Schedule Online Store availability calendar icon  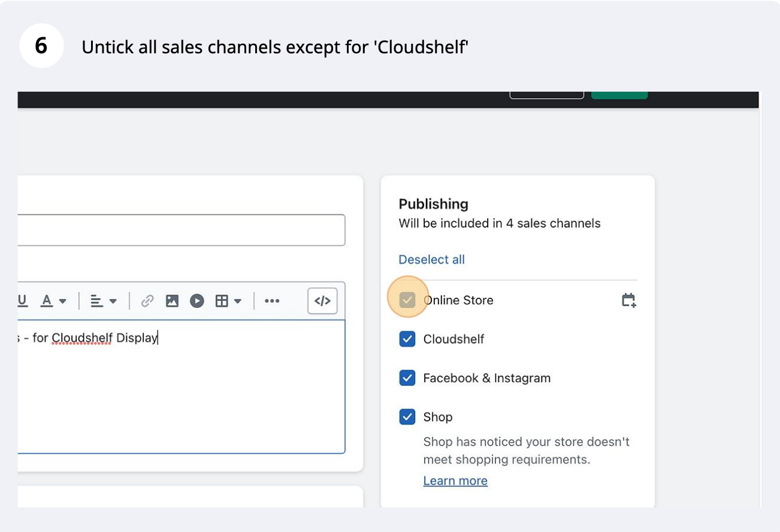(628, 300)
